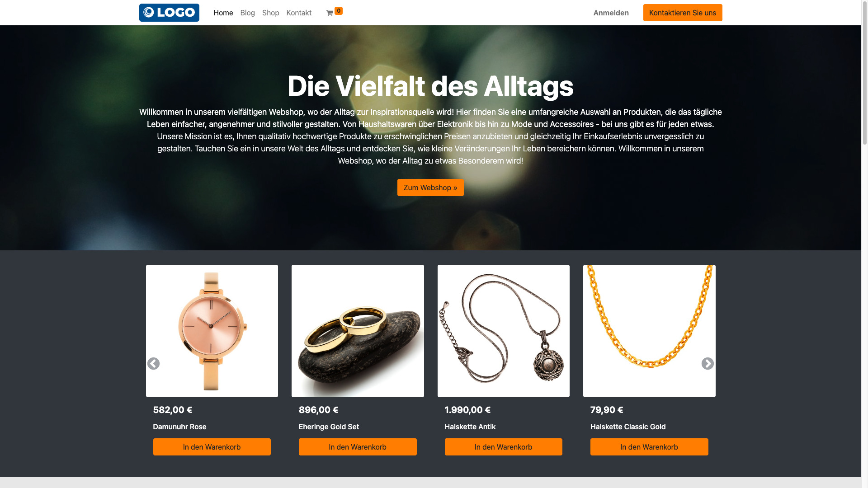
Task: Click the LOGO image in header
Action: coord(169,13)
